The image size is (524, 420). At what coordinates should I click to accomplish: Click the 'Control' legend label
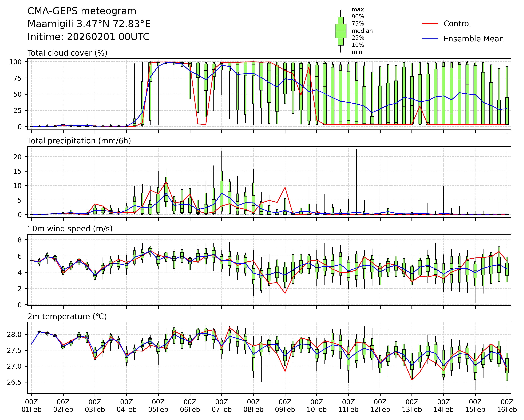click(457, 24)
